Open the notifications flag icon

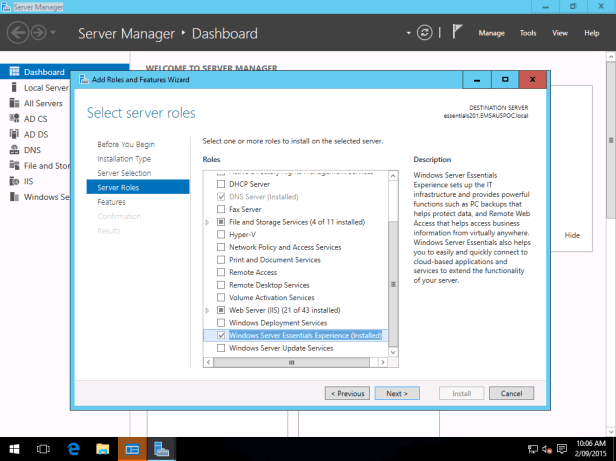tap(457, 33)
